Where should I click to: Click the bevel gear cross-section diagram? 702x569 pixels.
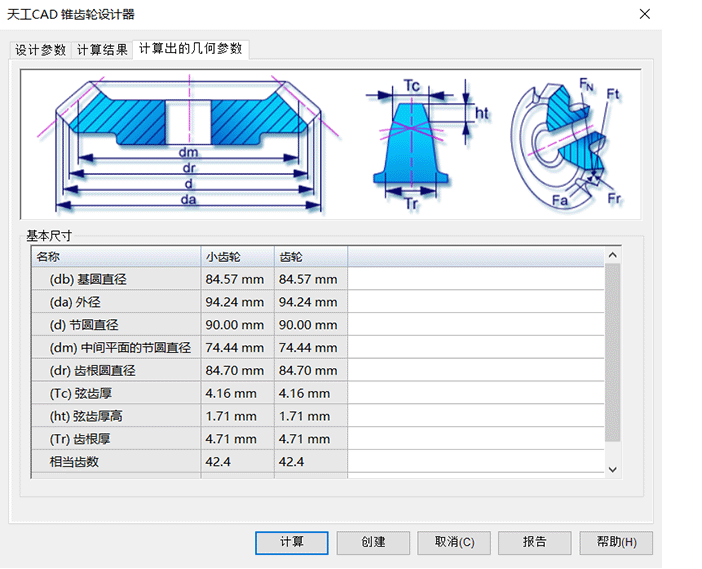(188, 144)
